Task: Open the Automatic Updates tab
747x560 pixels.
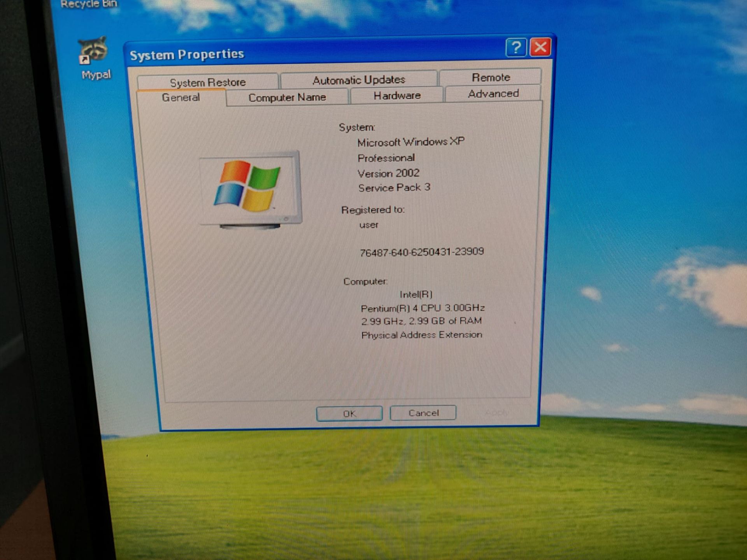Action: click(x=359, y=79)
